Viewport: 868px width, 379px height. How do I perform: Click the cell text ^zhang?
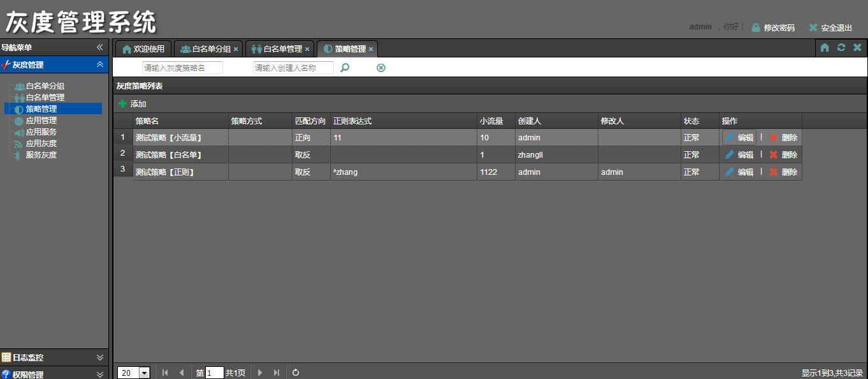click(345, 172)
